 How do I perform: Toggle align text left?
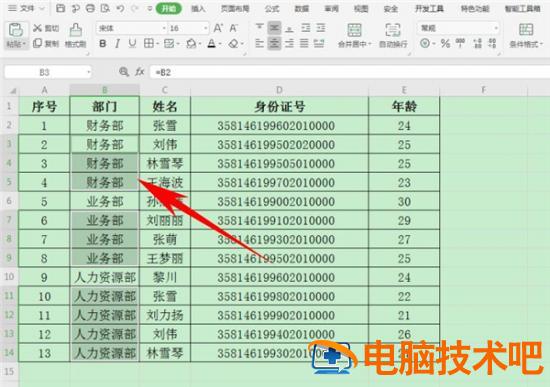259,44
